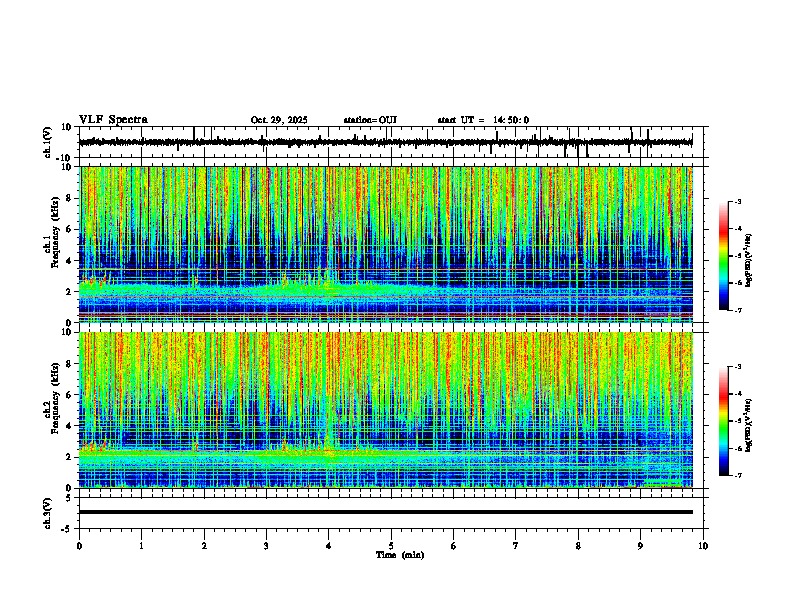Click the ch.1 color bar "log(PSD)" label
Viewport: 792px width, 612px height.
pyautogui.click(x=749, y=261)
